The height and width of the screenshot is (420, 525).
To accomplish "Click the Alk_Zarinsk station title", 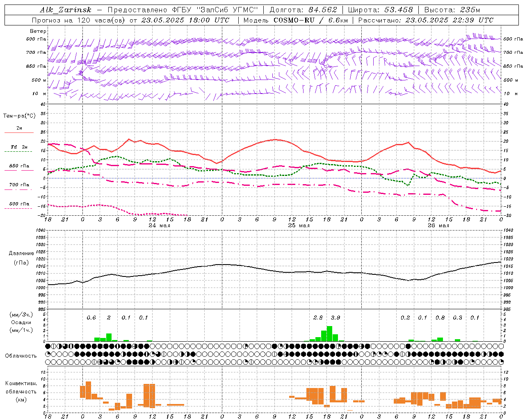I will (66, 10).
